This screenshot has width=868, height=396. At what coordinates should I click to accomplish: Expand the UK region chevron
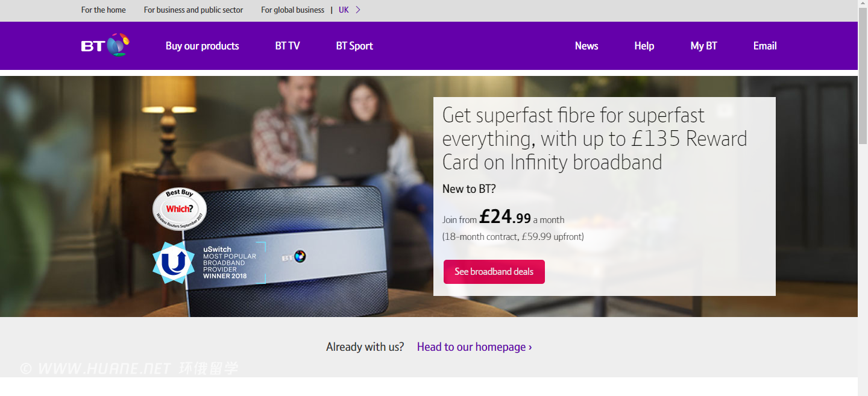click(x=358, y=10)
